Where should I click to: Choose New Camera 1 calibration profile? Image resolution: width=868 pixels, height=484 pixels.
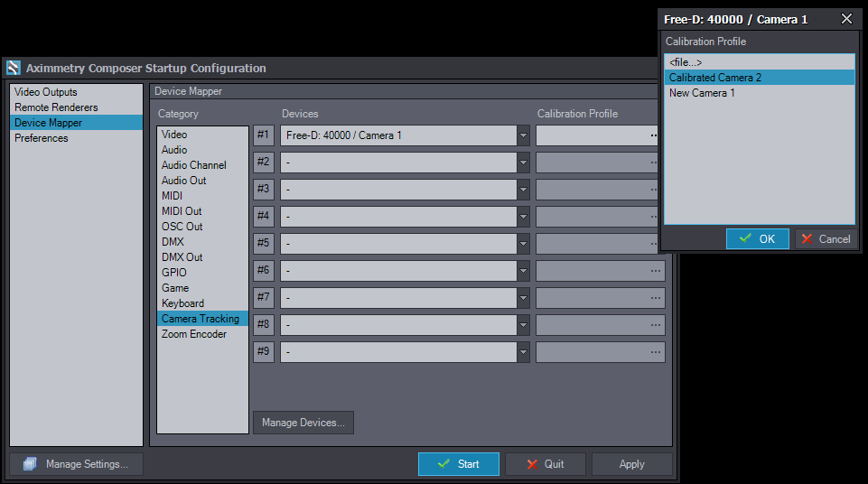pos(702,93)
